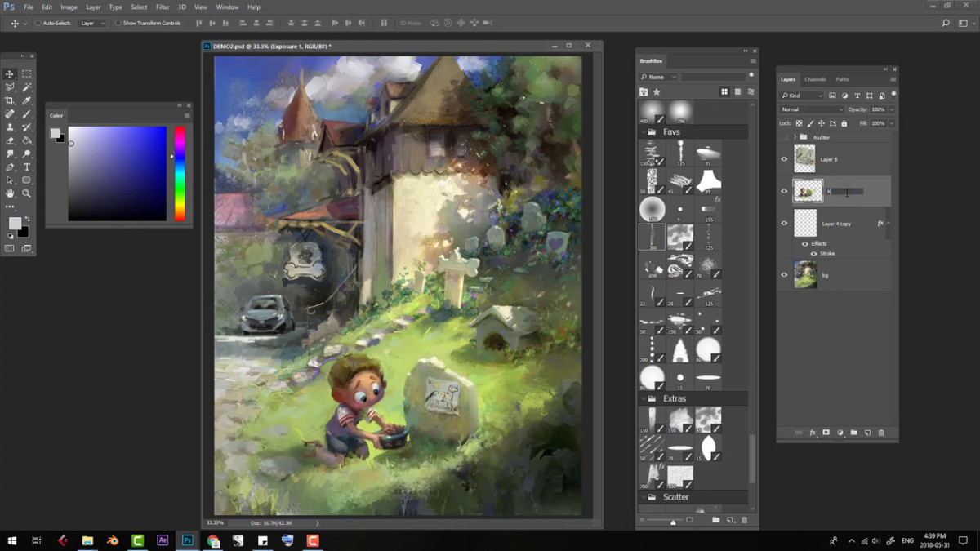Open the Filter menu
This screenshot has width=980, height=551.
(x=163, y=7)
